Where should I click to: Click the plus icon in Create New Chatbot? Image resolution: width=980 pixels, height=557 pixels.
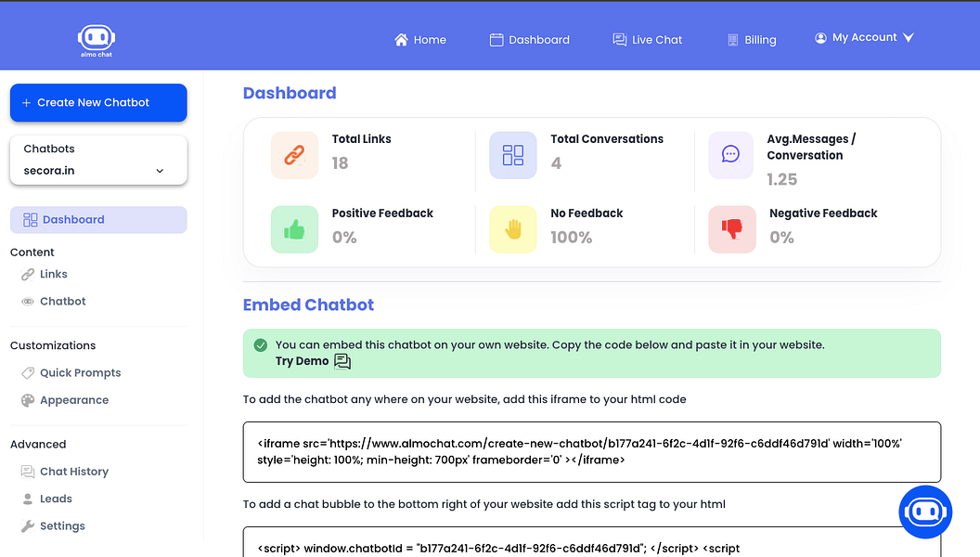[x=26, y=102]
